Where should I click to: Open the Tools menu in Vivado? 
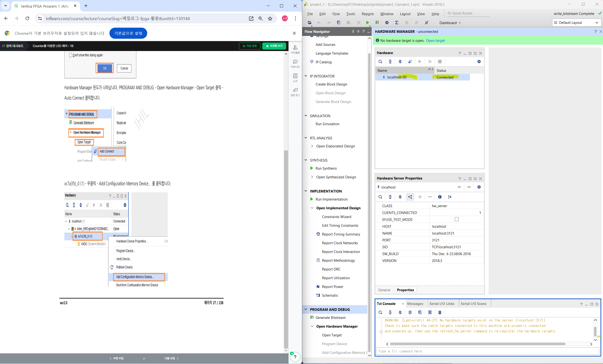click(350, 14)
